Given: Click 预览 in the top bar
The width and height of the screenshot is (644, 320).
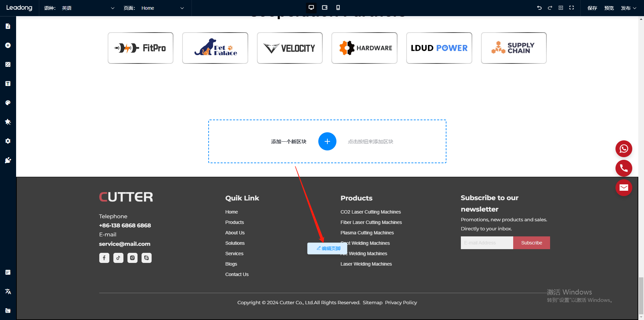Looking at the screenshot, I should click(x=609, y=8).
